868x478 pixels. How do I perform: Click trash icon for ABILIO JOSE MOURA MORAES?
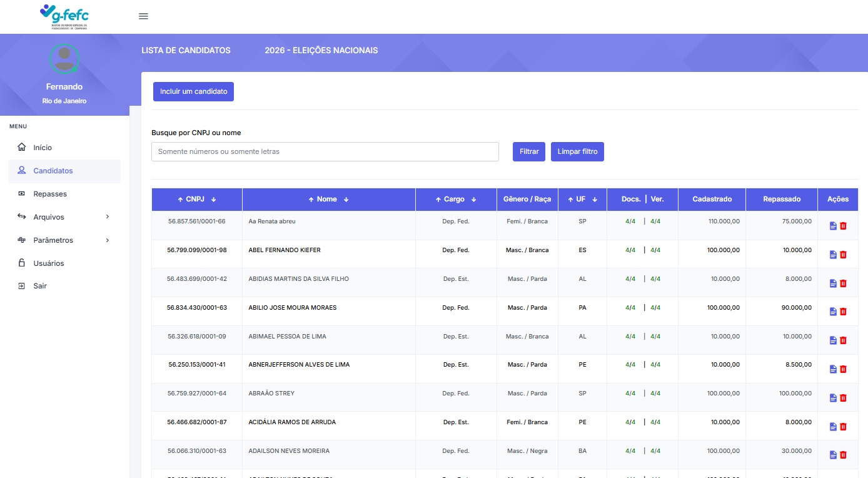[x=843, y=312]
